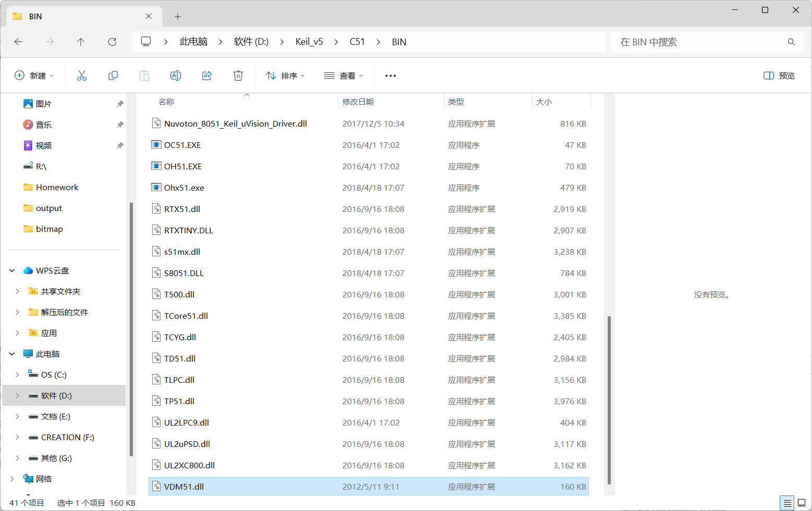This screenshot has width=812, height=511.
Task: Select the file RTXTINY.DLL
Action: (x=368, y=230)
